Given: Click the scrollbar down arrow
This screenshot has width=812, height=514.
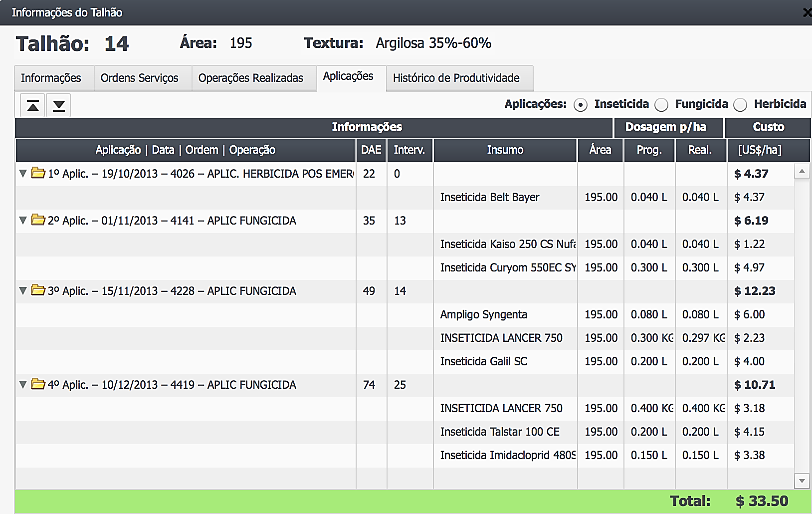Looking at the screenshot, I should click(x=802, y=481).
